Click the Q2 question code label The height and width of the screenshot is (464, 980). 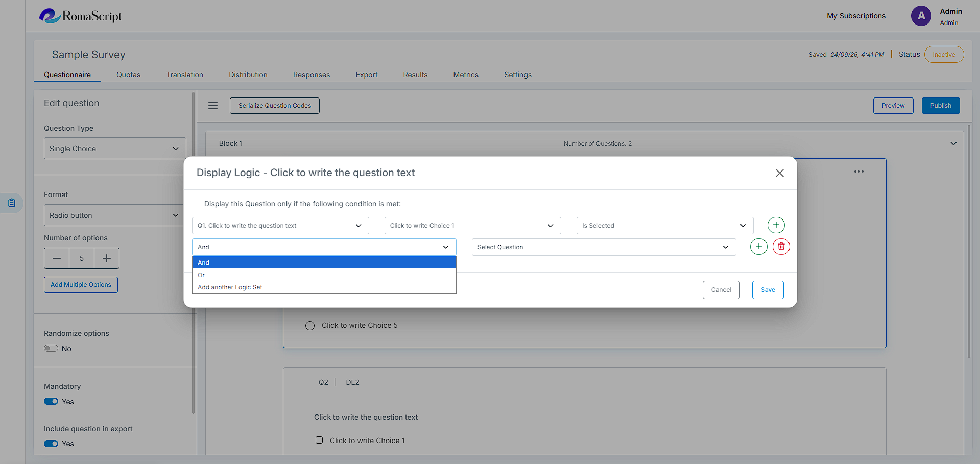(323, 382)
